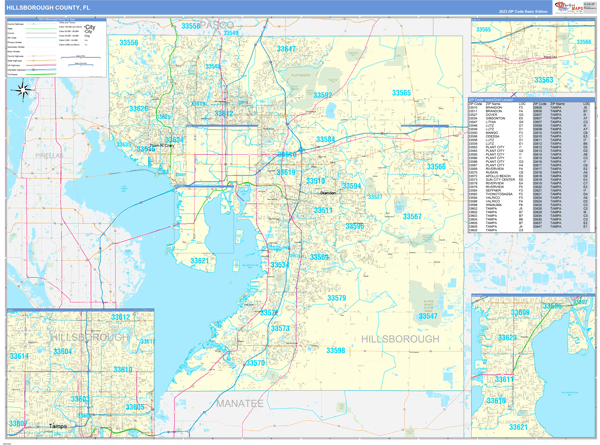
Task: Click the Market Maps logo
Action: click(x=567, y=10)
